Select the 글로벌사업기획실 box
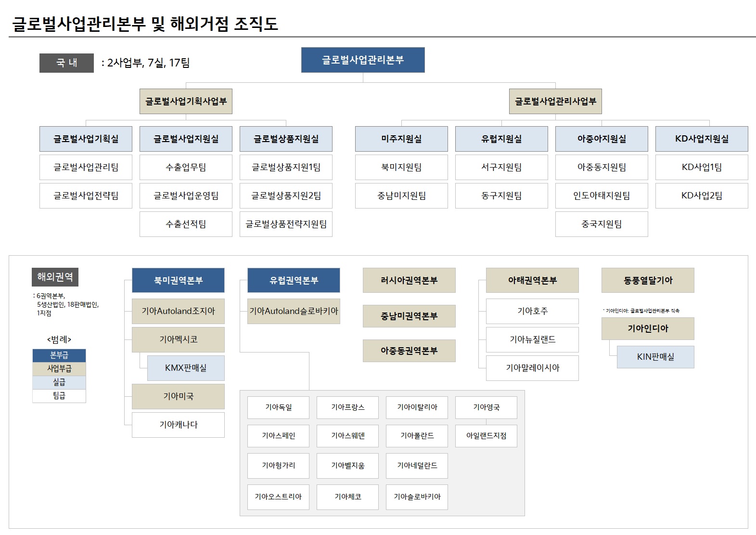The width and height of the screenshot is (756, 535). [86, 139]
